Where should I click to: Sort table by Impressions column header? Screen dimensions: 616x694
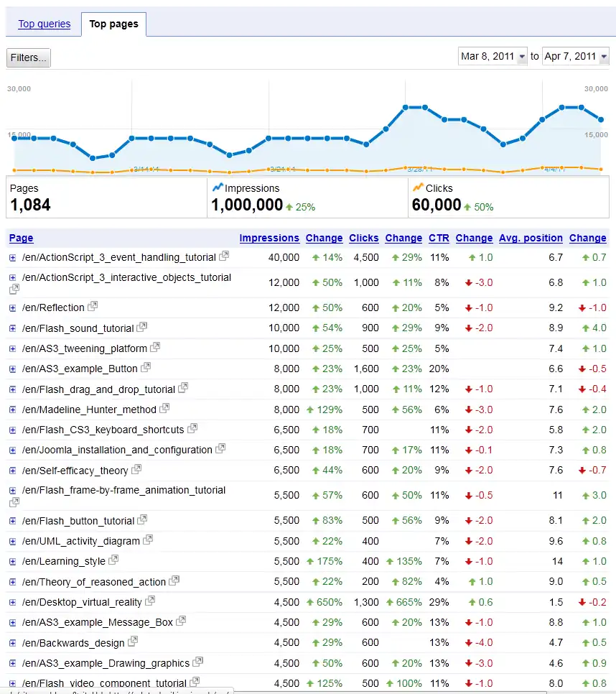pos(269,238)
